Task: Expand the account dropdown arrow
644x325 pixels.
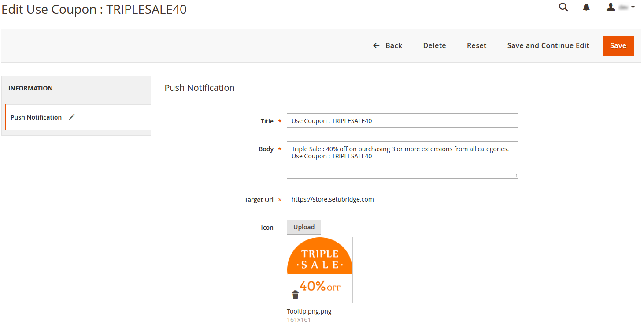Action: [633, 7]
